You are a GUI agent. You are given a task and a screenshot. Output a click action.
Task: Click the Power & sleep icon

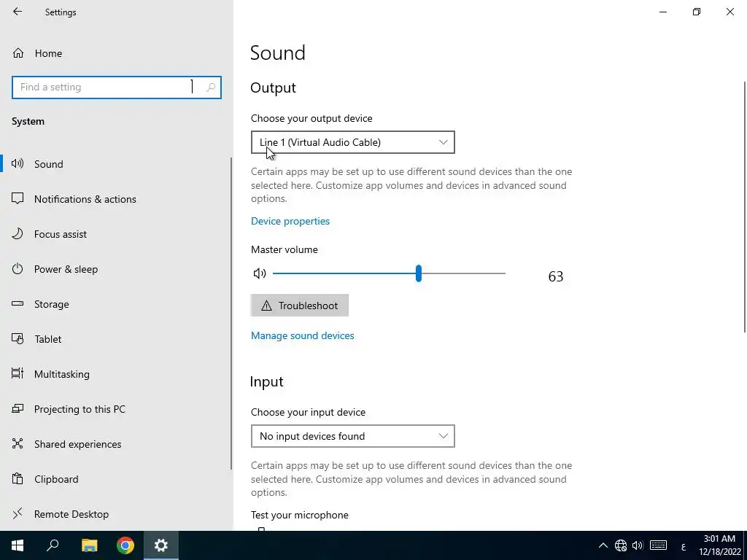(x=18, y=268)
